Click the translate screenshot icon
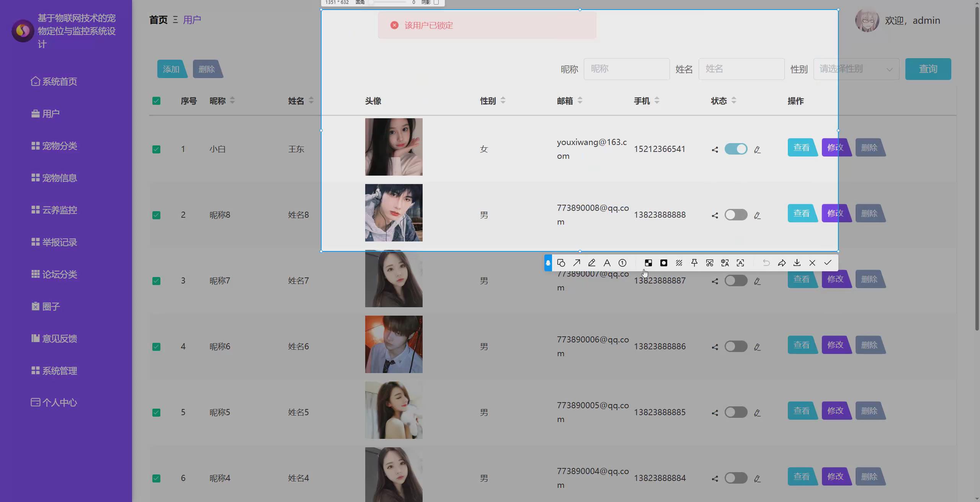This screenshot has width=980, height=502. tap(725, 263)
